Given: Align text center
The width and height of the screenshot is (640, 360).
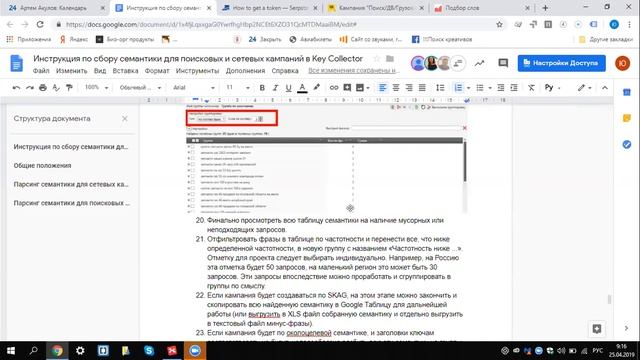Looking at the screenshot, I should point(396,88).
